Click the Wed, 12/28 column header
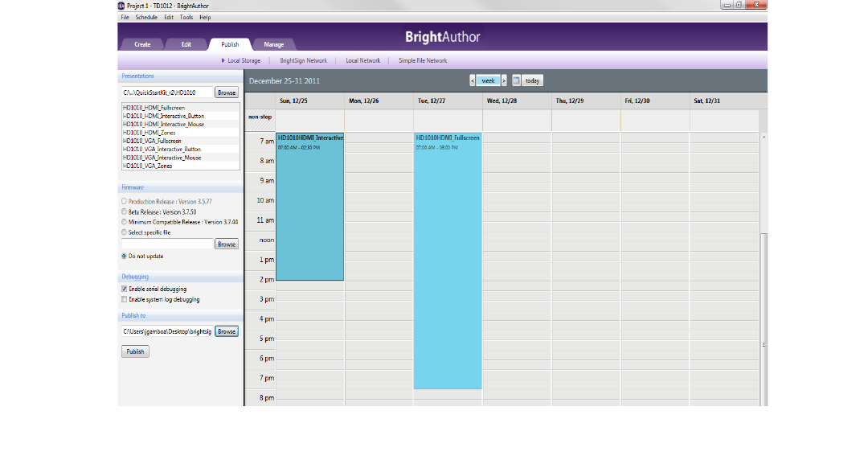This screenshot has height=464, width=868. [x=517, y=101]
